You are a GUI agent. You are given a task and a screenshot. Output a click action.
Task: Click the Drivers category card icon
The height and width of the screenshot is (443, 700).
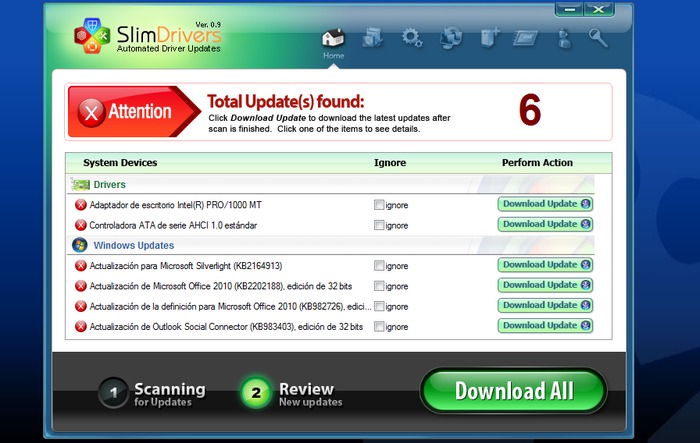pyautogui.click(x=80, y=184)
